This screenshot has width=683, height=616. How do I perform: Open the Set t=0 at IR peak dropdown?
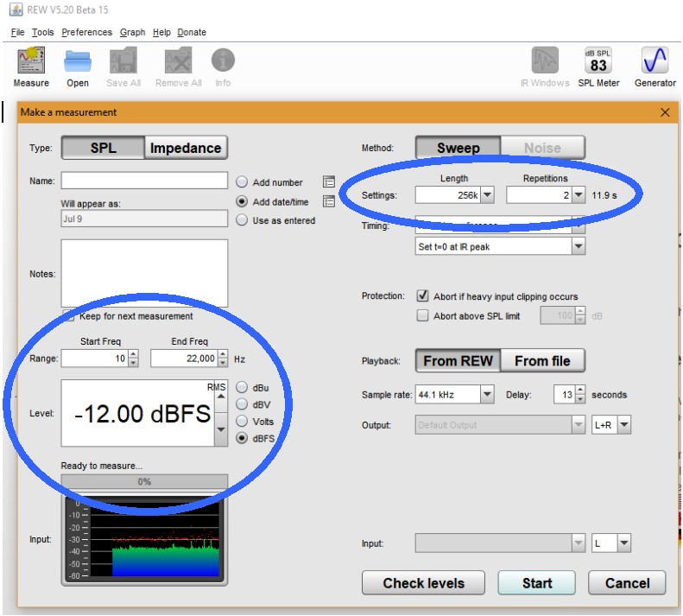pos(577,246)
